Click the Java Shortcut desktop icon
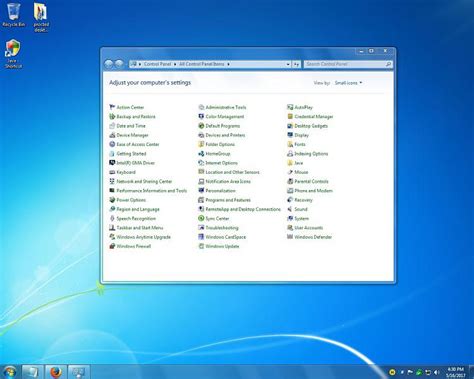Image resolution: width=474 pixels, height=379 pixels. point(13,54)
